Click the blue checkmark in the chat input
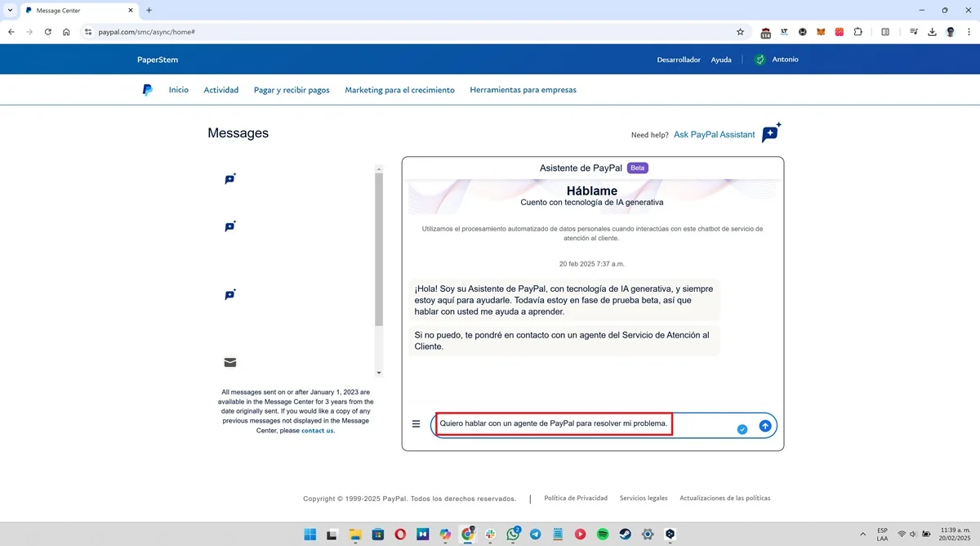 click(x=742, y=427)
